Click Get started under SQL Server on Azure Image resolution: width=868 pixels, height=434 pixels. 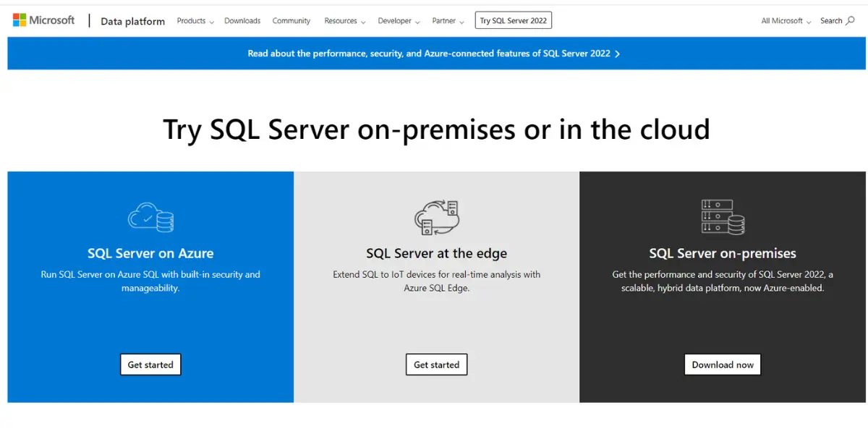pos(150,365)
